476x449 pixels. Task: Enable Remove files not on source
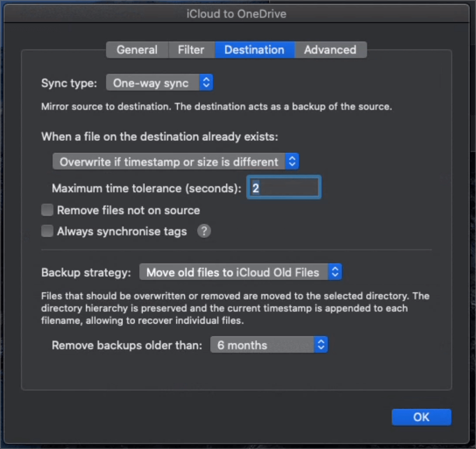[47, 210]
